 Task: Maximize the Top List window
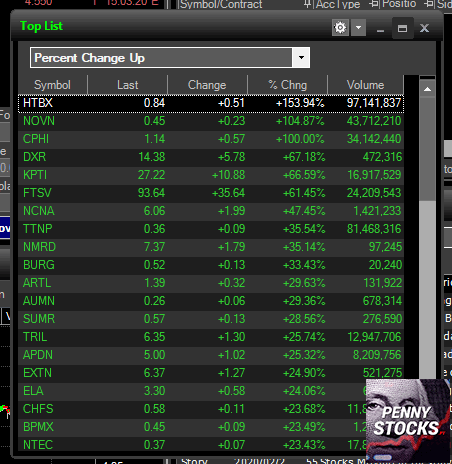click(402, 28)
